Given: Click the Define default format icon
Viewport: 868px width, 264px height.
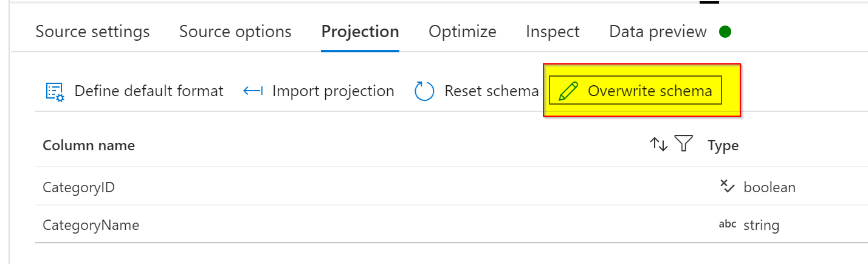Looking at the screenshot, I should click(55, 91).
